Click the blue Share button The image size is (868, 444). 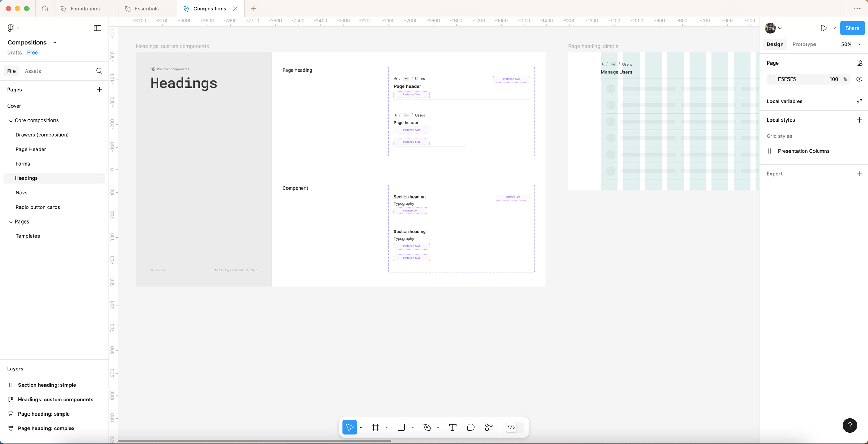click(852, 28)
